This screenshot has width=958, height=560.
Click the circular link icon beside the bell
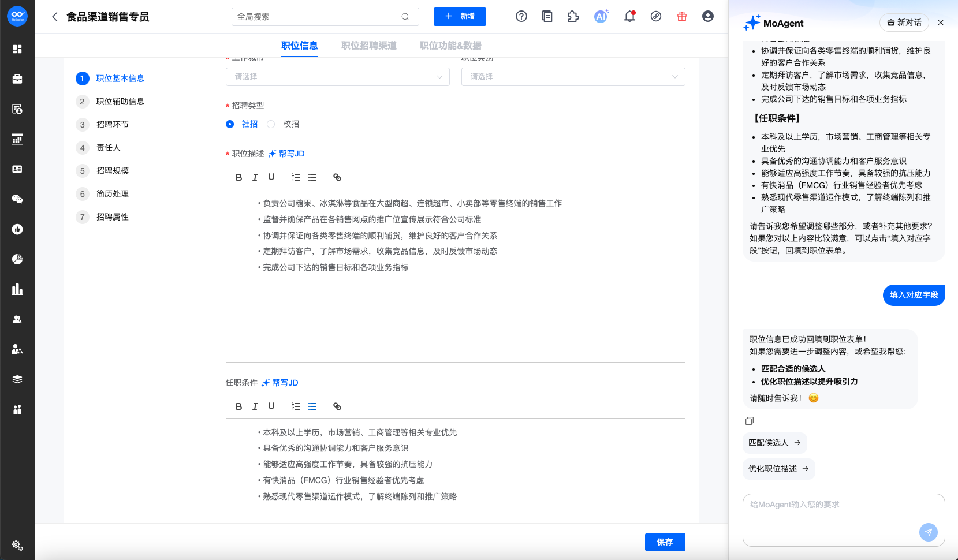[x=656, y=17]
